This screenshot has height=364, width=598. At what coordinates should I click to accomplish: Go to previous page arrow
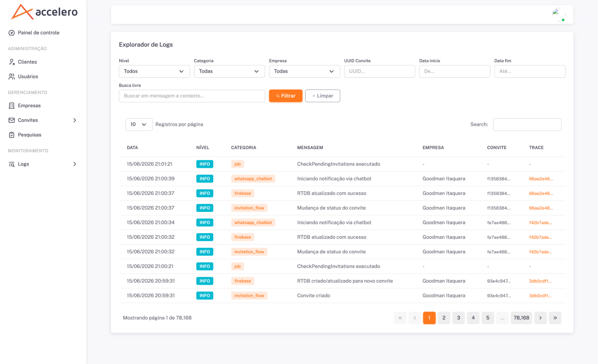point(414,318)
